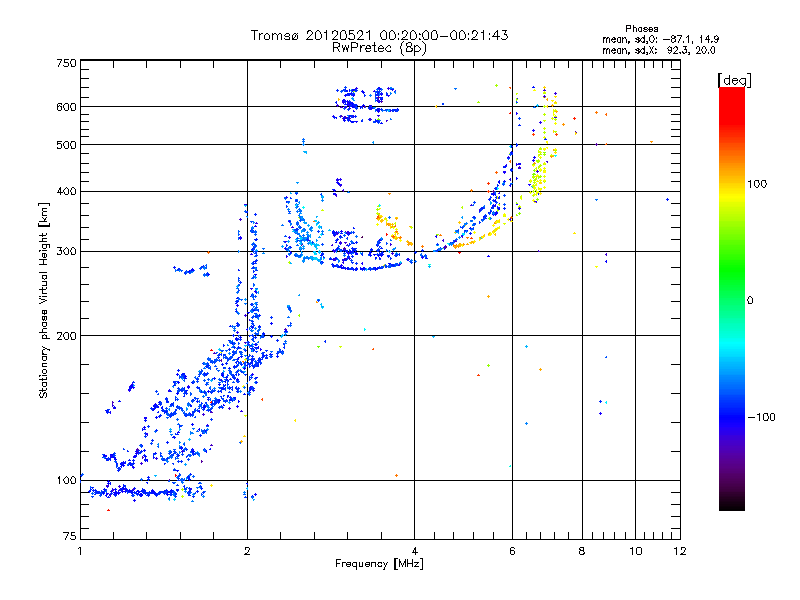
Task: Click the subtitle 'RwPretec (8p)'
Action: [379, 48]
